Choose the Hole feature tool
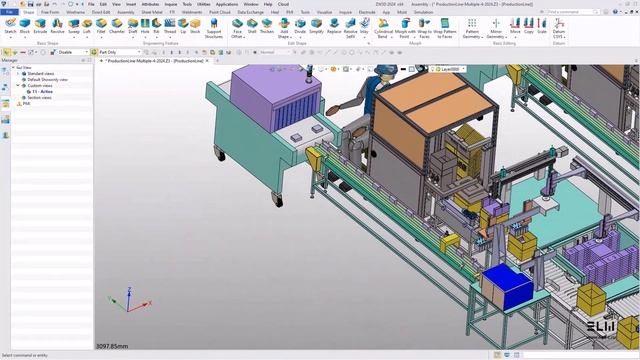The width and height of the screenshot is (640, 360). pos(145,26)
